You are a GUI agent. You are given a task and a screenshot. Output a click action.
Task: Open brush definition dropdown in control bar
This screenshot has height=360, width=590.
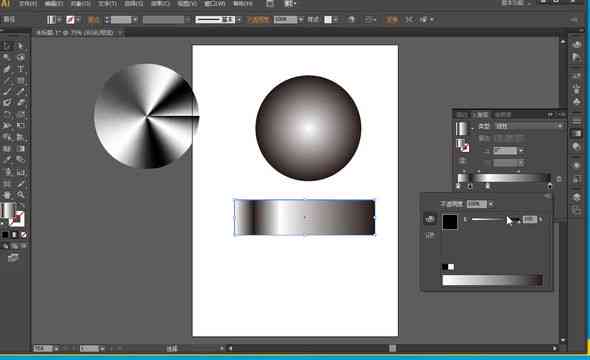[x=238, y=20]
